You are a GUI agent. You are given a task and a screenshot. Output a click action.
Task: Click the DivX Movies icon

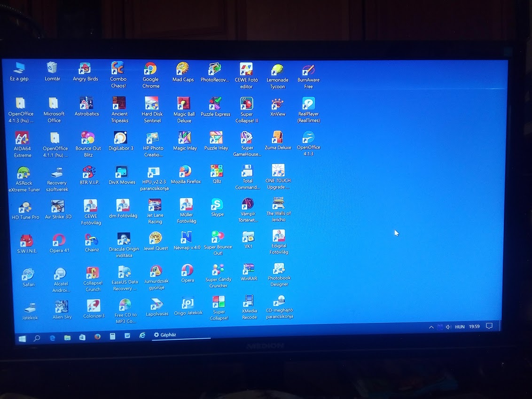[x=121, y=175]
